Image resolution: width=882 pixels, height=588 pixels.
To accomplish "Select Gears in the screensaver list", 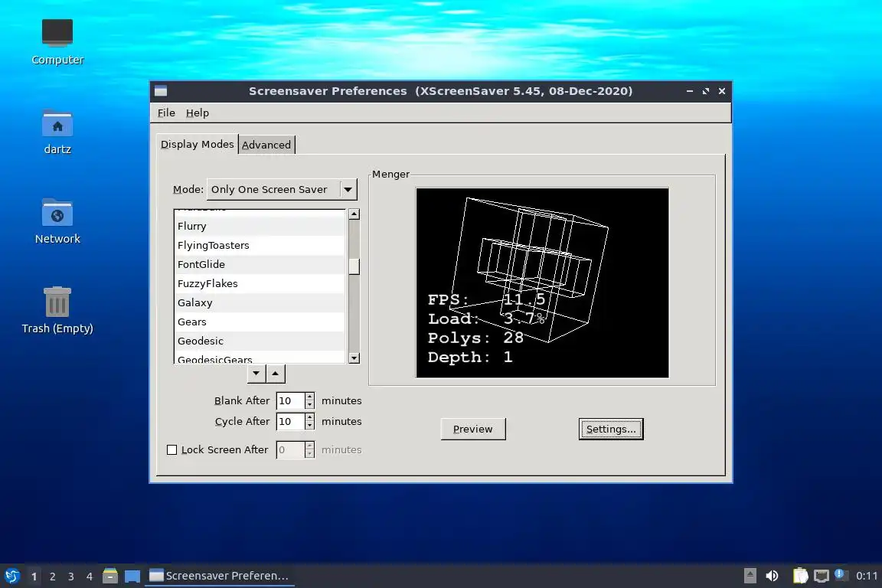I will click(x=260, y=322).
